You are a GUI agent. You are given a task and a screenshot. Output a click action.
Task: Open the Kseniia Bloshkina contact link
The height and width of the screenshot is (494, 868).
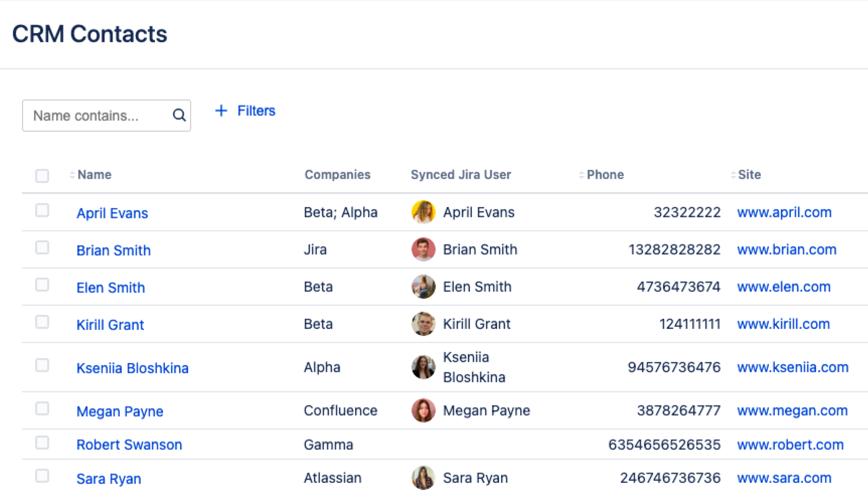[132, 368]
